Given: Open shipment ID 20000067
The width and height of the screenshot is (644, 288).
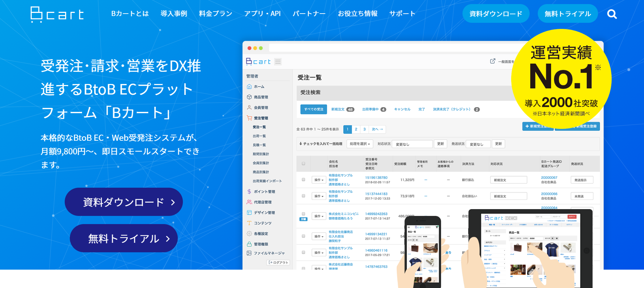Looking at the screenshot, I should tap(549, 177).
